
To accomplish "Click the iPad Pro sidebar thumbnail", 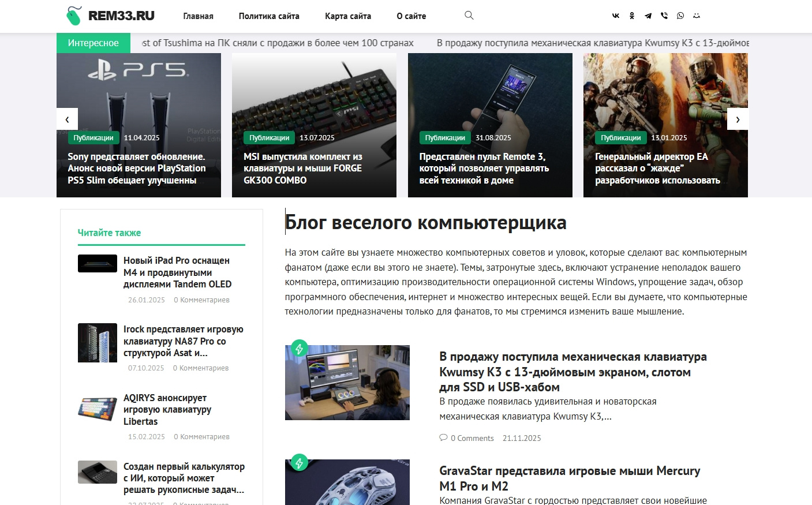I will pyautogui.click(x=98, y=263).
